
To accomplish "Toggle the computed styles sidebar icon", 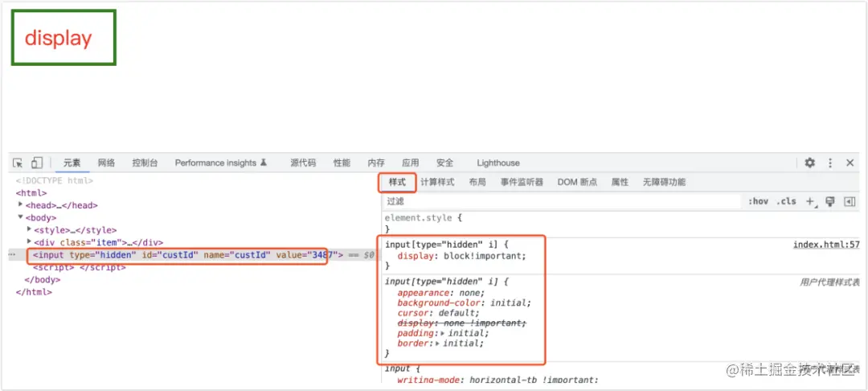I will pyautogui.click(x=850, y=202).
